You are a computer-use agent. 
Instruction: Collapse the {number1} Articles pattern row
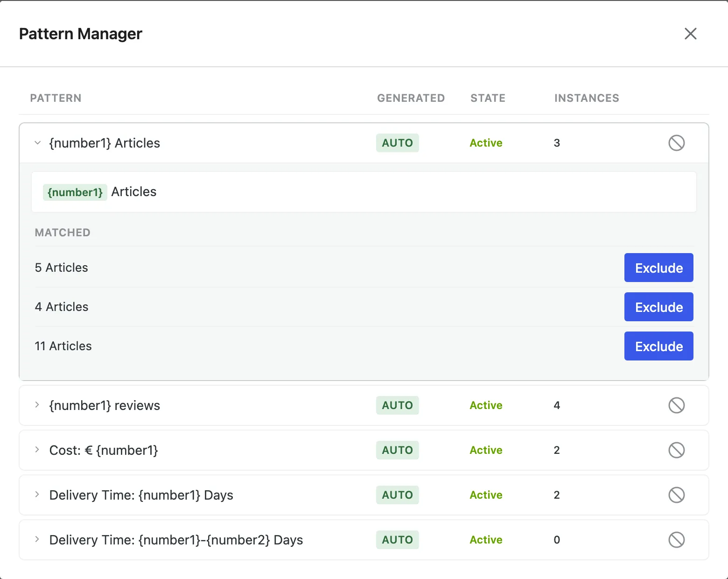(37, 143)
